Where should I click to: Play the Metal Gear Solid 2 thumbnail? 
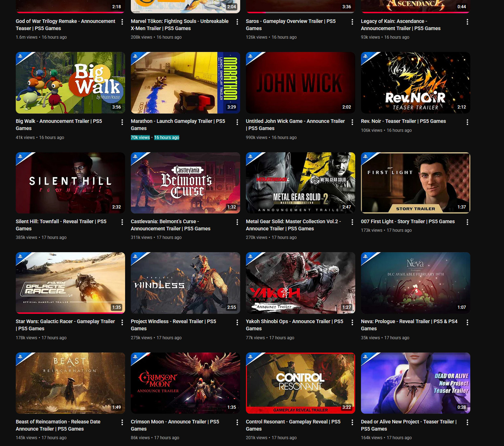pyautogui.click(x=300, y=183)
